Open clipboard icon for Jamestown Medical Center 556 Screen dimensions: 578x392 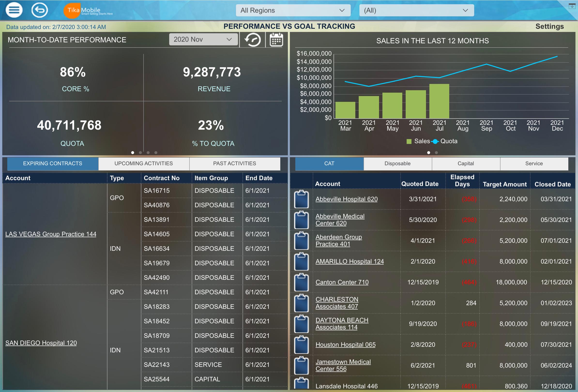pos(301,365)
